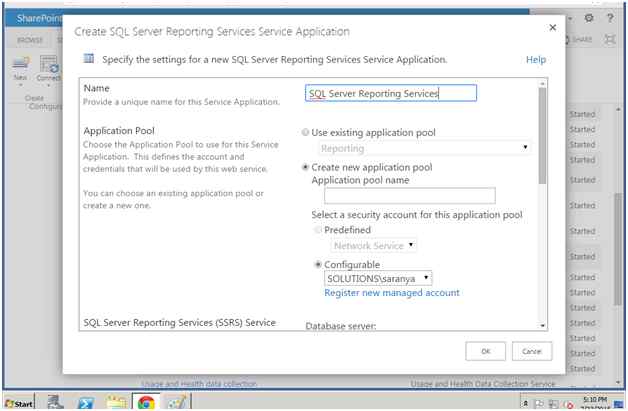Open File Explorer from the taskbar
The image size is (628, 411).
pyautogui.click(x=116, y=402)
